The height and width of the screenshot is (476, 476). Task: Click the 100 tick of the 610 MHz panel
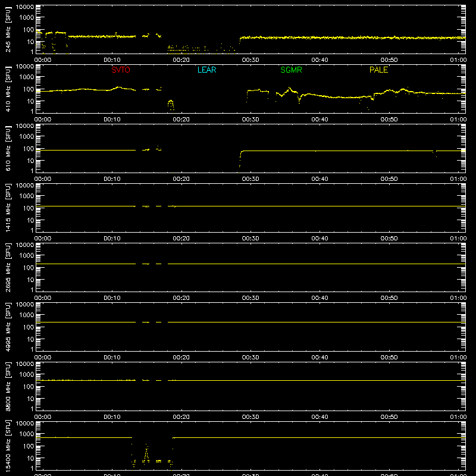pos(29,149)
